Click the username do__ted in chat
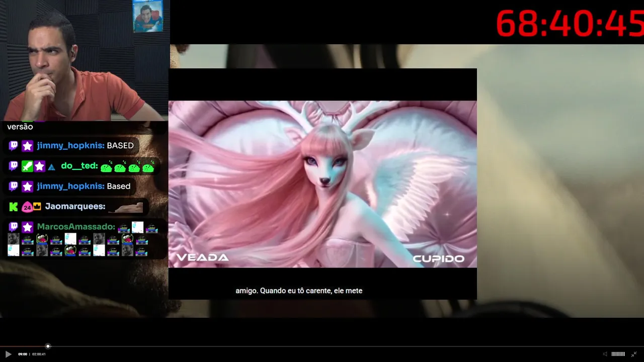644x362 pixels. (x=79, y=165)
